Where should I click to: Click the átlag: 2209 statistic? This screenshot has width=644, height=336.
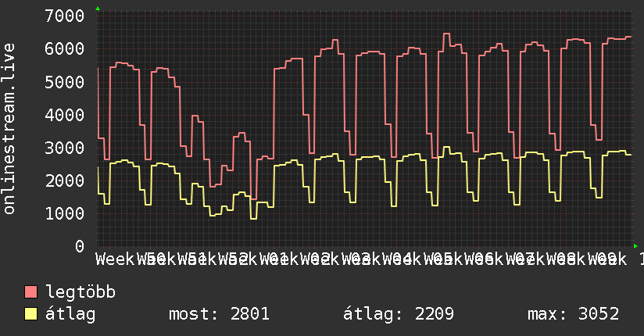coord(399,314)
